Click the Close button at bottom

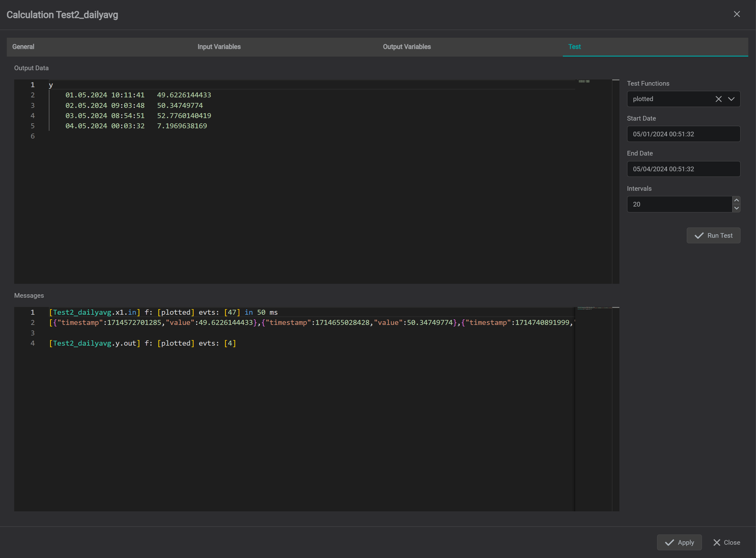click(727, 543)
